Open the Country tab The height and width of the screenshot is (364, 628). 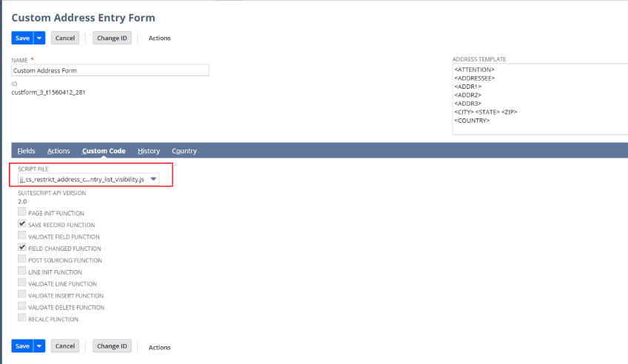(x=184, y=151)
